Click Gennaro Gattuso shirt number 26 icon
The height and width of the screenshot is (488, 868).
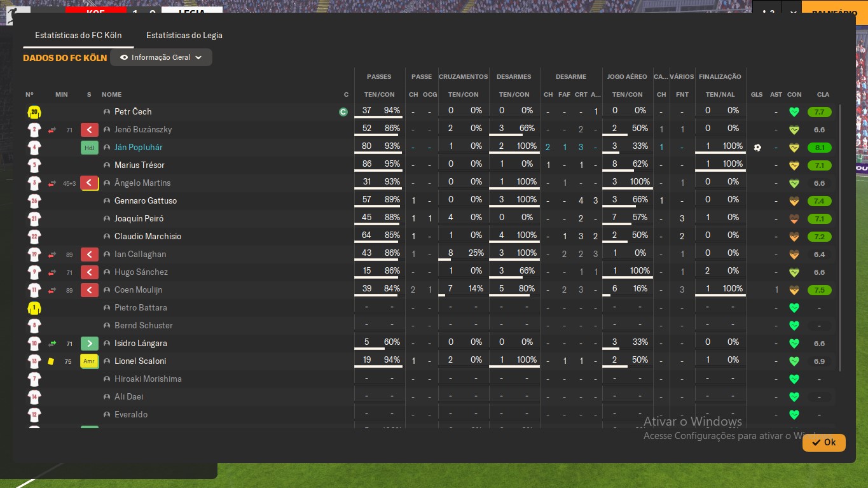click(x=34, y=201)
